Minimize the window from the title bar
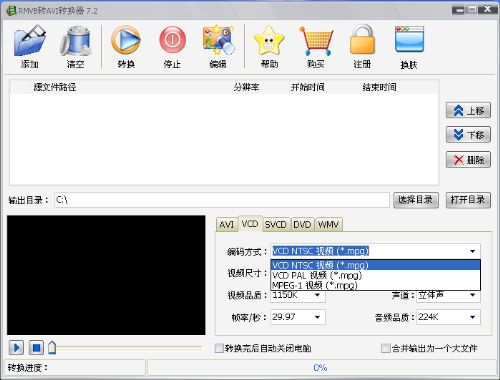 pos(459,10)
